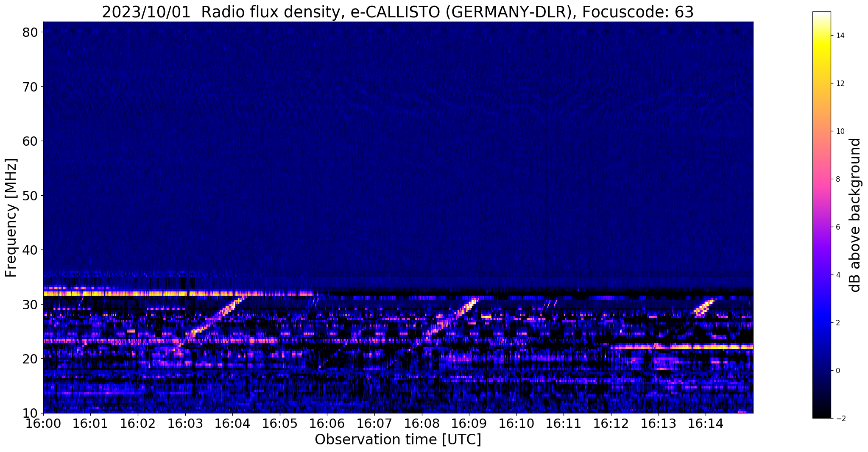Click the 16:06 time tick label
868x452 pixels.
[x=327, y=423]
